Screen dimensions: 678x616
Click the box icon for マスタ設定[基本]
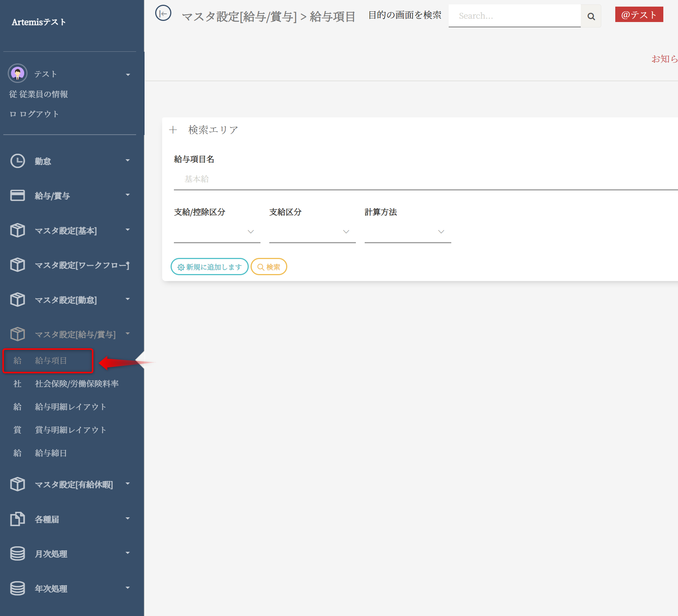(17, 230)
